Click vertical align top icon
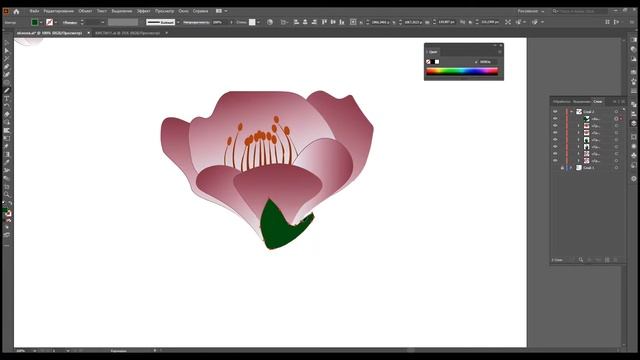 tap(324, 22)
